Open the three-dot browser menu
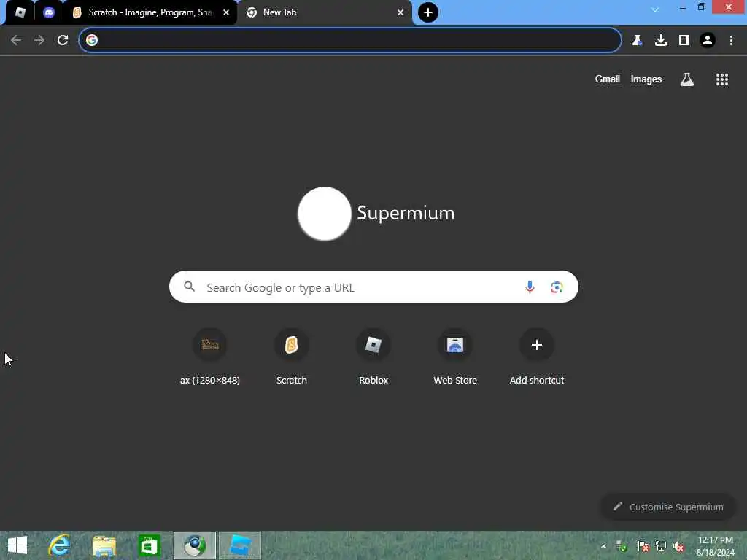The height and width of the screenshot is (560, 747). click(x=731, y=40)
